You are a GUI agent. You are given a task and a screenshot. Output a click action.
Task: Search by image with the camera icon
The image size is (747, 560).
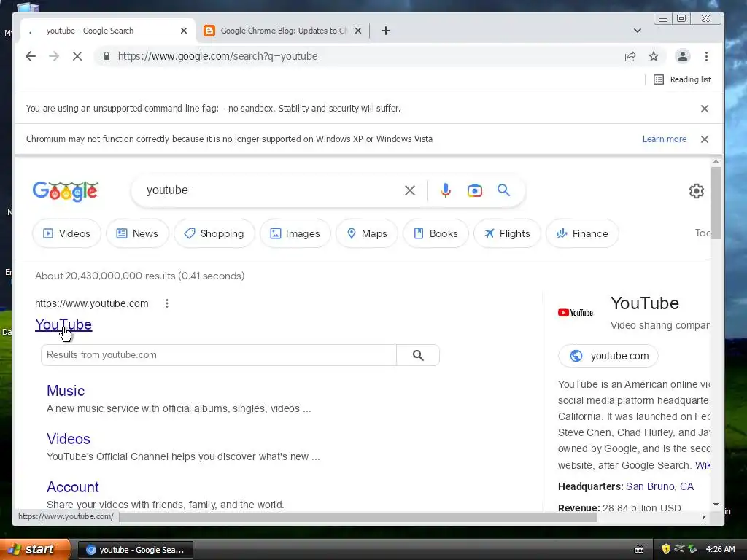point(474,190)
